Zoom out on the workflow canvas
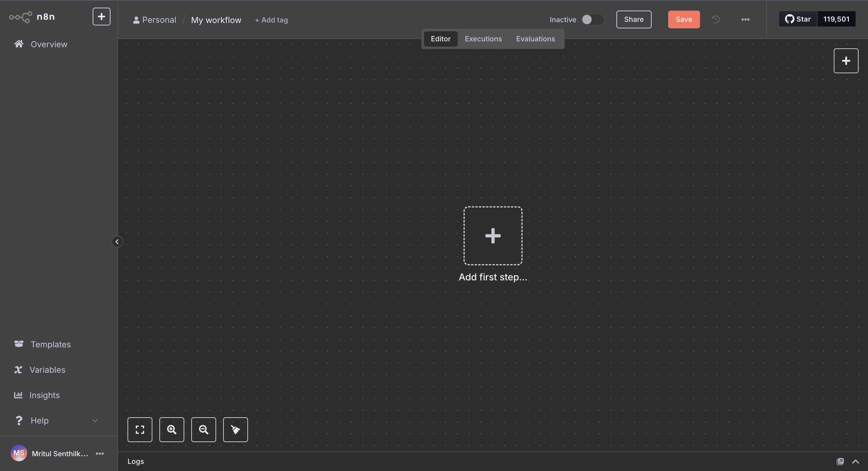The height and width of the screenshot is (471, 868). tap(203, 430)
